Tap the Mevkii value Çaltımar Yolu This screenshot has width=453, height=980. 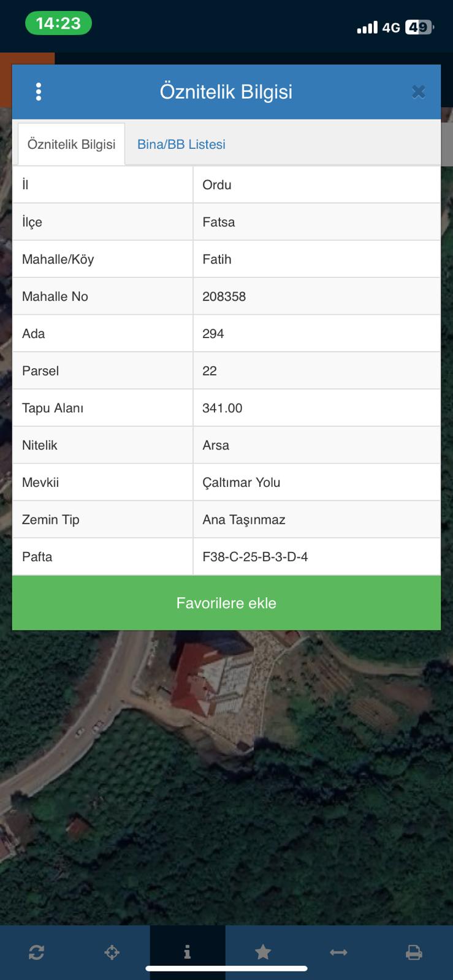(x=241, y=483)
